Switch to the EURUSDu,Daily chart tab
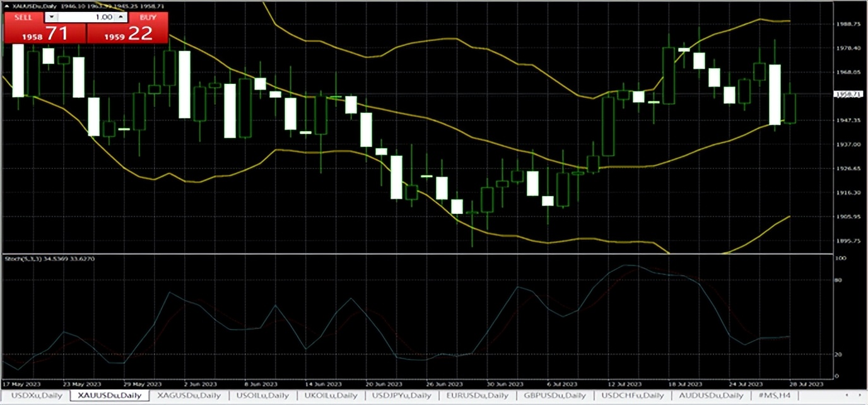The image size is (868, 405). 477,396
